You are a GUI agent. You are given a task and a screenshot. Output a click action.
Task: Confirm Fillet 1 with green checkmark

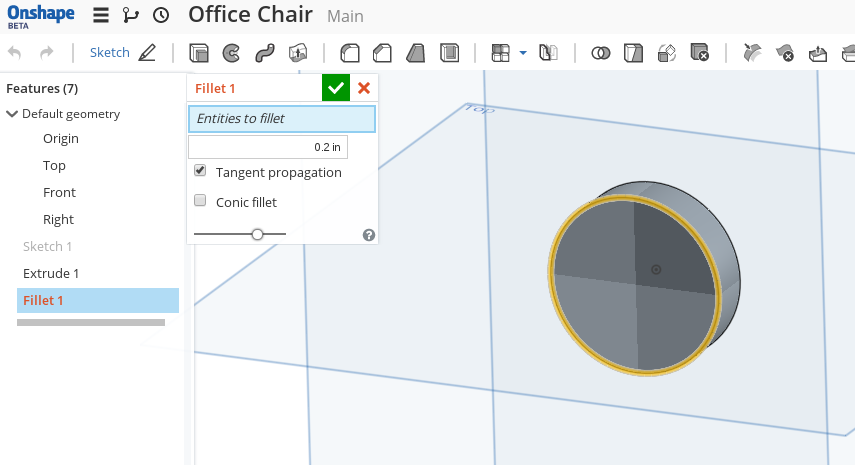click(x=336, y=88)
